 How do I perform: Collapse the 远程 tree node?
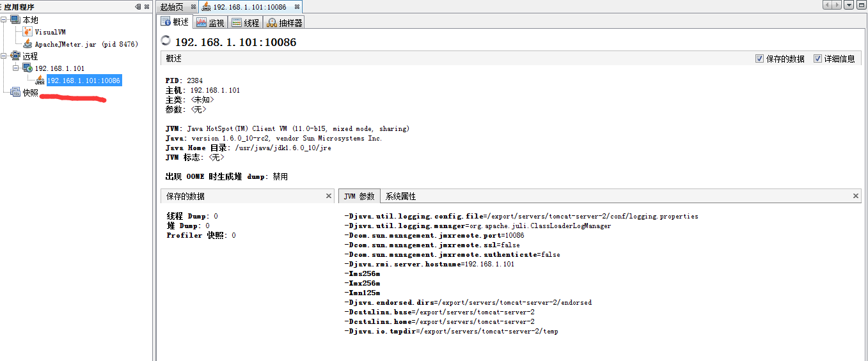click(x=4, y=56)
